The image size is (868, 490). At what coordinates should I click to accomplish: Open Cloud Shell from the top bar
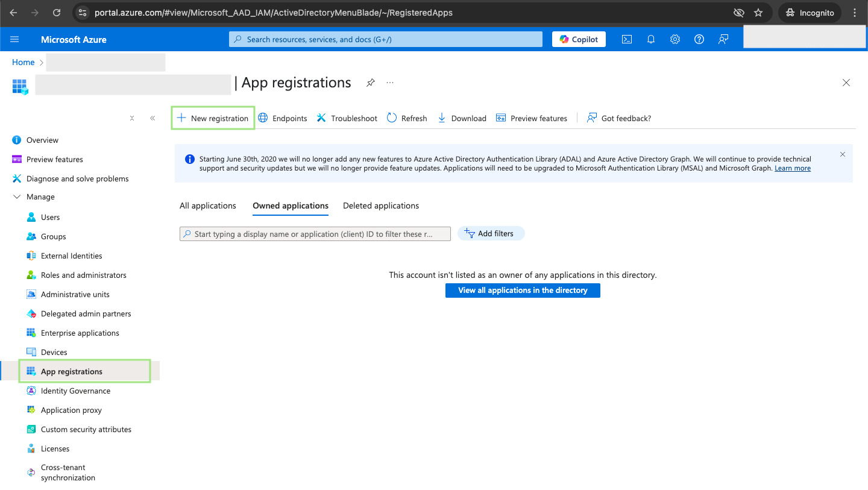627,39
